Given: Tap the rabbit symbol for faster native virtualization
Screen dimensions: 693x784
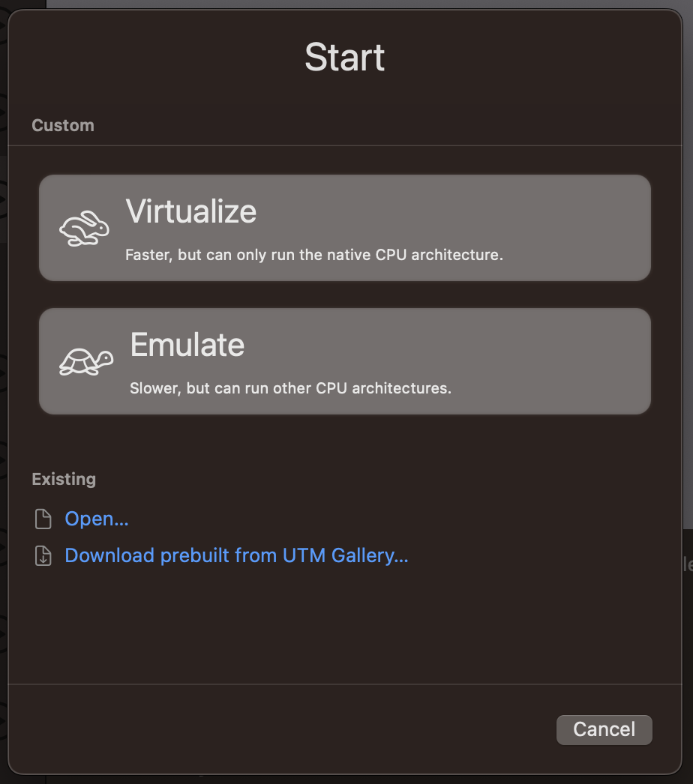Looking at the screenshot, I should click(x=85, y=227).
